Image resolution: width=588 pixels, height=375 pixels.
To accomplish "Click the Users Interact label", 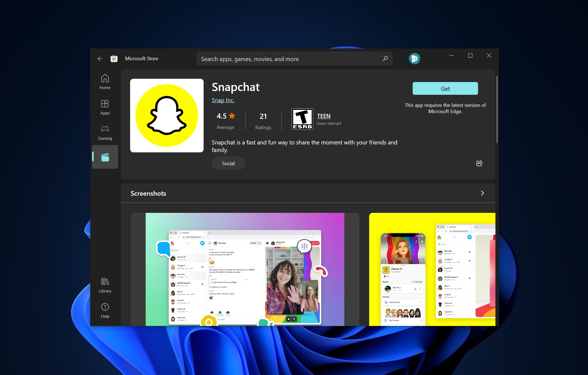I will click(x=329, y=123).
